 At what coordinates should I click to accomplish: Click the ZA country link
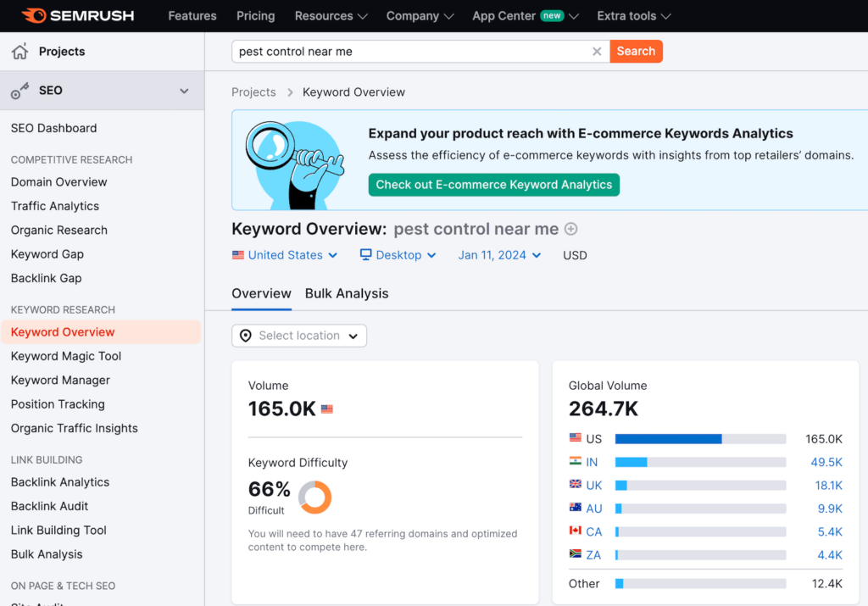tap(593, 555)
